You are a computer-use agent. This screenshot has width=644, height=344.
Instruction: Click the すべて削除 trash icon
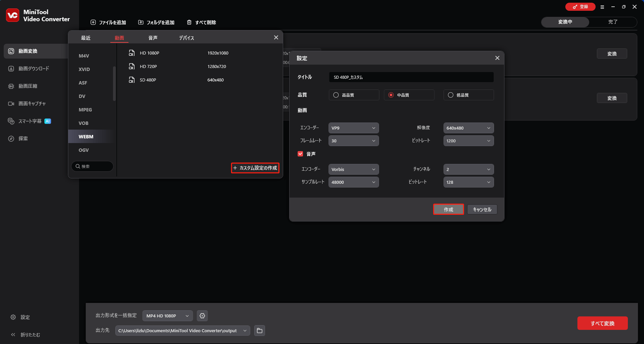click(190, 22)
